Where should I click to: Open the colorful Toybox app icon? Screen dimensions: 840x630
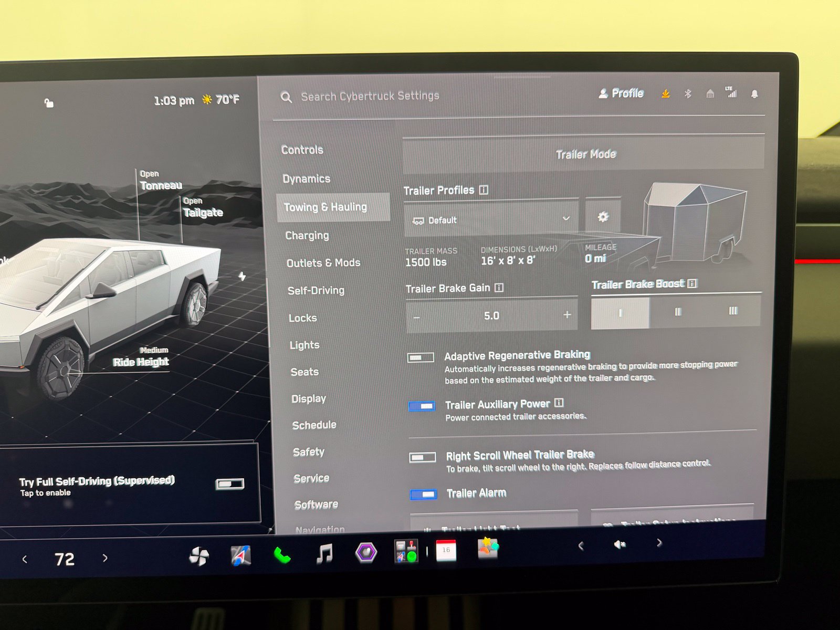488,548
